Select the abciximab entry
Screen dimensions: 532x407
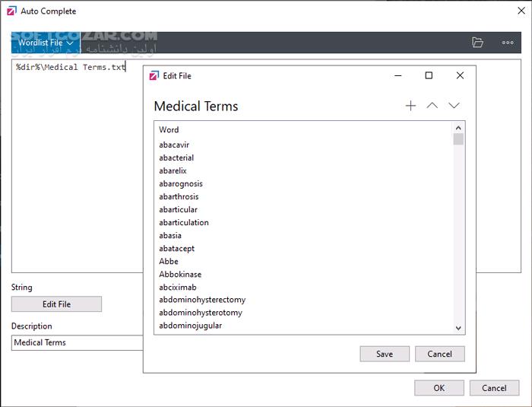tap(178, 287)
